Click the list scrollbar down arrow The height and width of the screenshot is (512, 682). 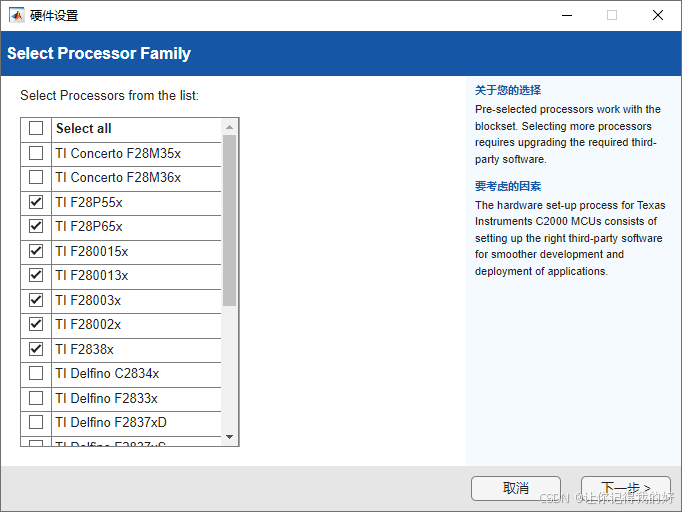pyautogui.click(x=230, y=437)
